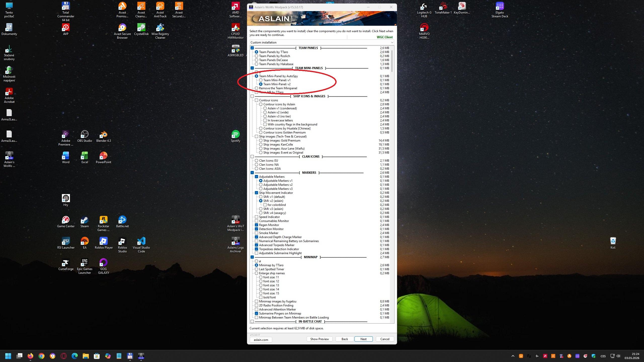Uncheck Submarine Pingers on Minimap
This screenshot has height=362, width=644.
point(256,313)
